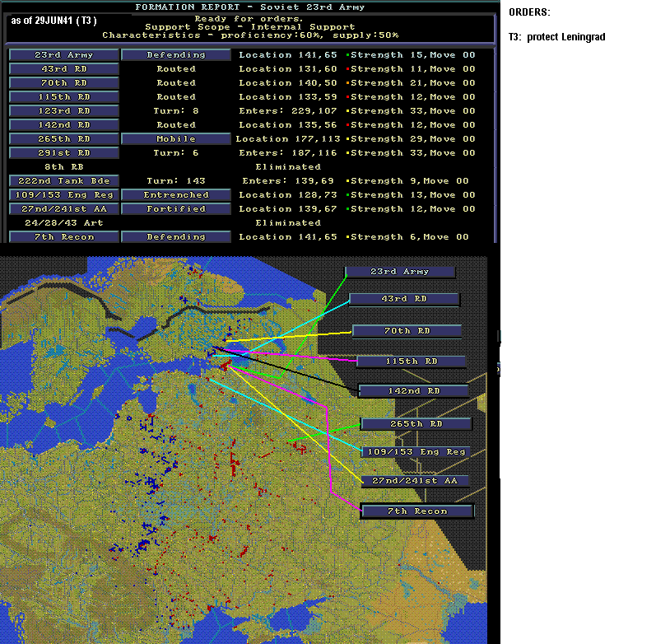
Task: Click the green strength indicator for 23rd Army
Action: (347, 55)
